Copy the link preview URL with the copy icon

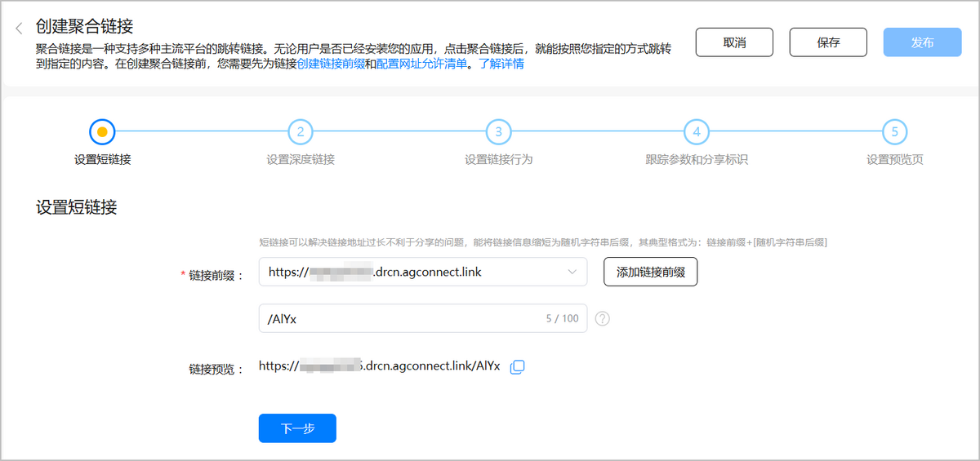(x=517, y=367)
